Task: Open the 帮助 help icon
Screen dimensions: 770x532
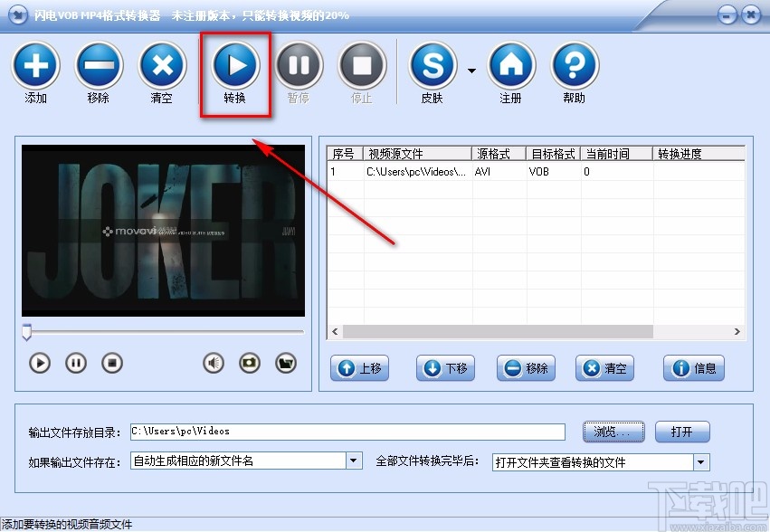Action: tap(574, 67)
